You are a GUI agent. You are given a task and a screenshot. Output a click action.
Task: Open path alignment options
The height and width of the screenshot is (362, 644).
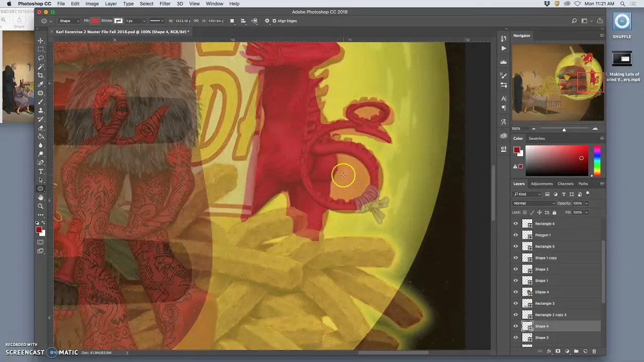coord(244,21)
